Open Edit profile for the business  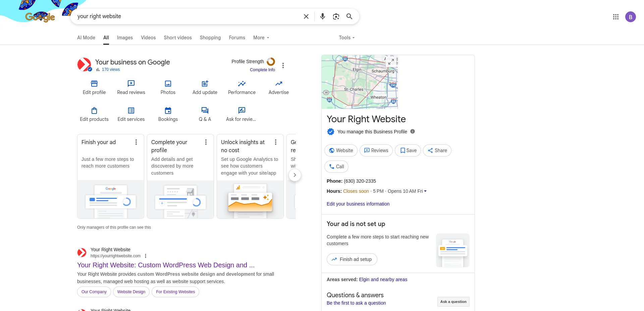coord(94,87)
